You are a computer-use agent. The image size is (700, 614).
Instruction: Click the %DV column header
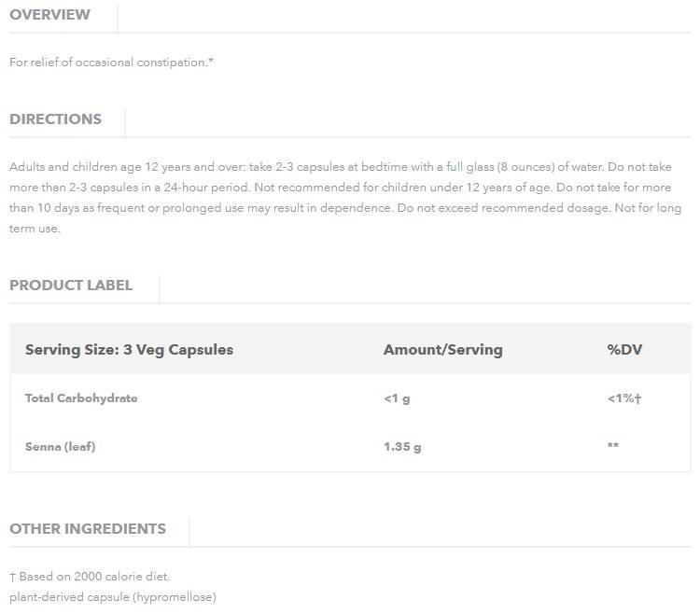point(624,350)
